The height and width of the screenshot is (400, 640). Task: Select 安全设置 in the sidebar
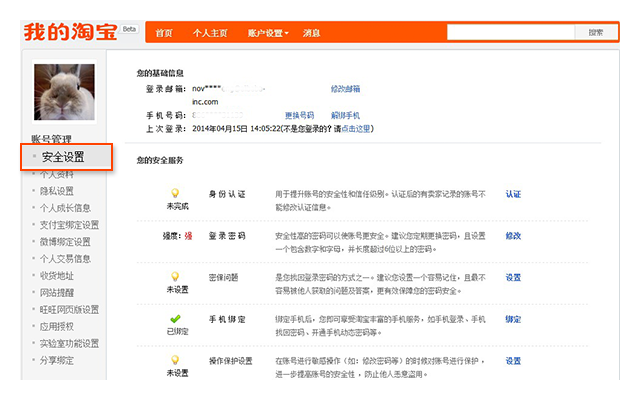pyautogui.click(x=63, y=157)
